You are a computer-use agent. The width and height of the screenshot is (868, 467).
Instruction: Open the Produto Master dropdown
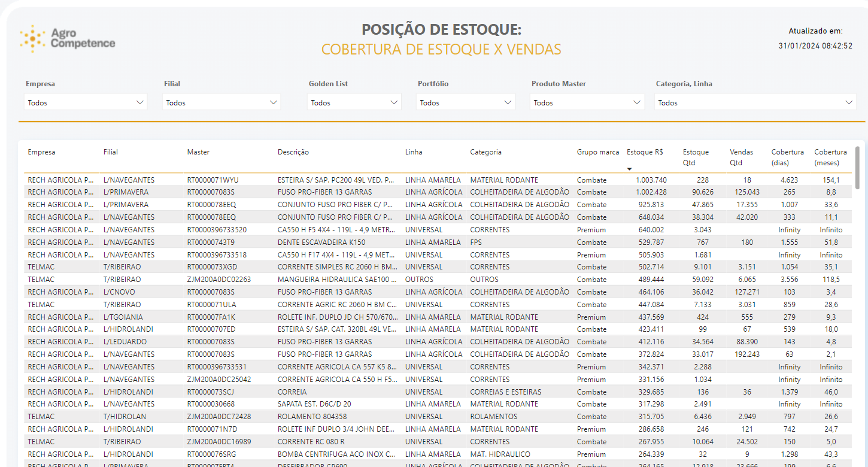pyautogui.click(x=587, y=102)
